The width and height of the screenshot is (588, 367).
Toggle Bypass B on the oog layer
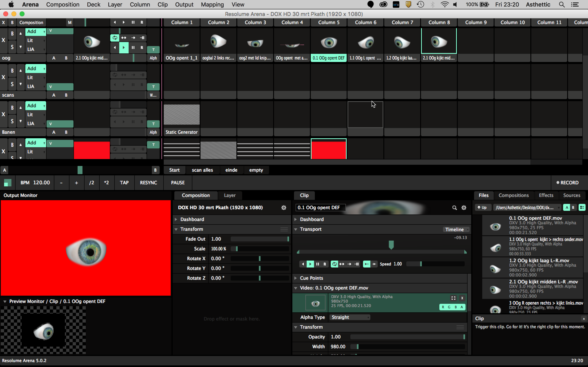[x=12, y=33]
